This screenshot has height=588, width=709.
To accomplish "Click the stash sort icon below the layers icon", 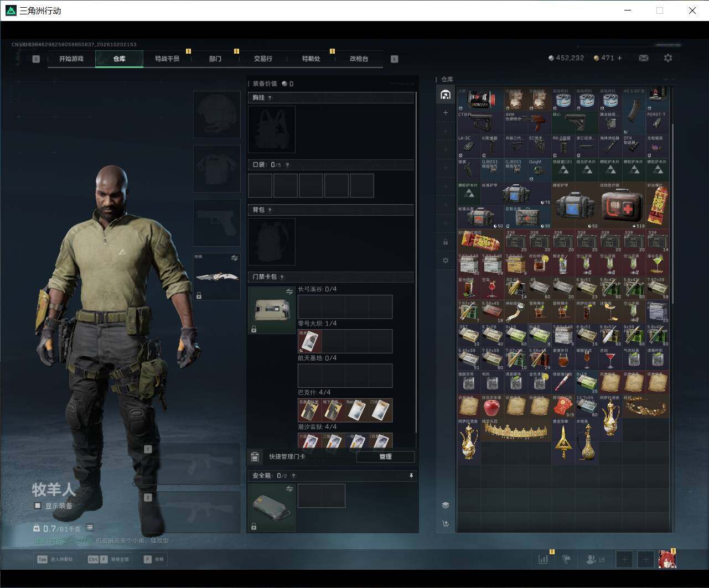I will [446, 523].
